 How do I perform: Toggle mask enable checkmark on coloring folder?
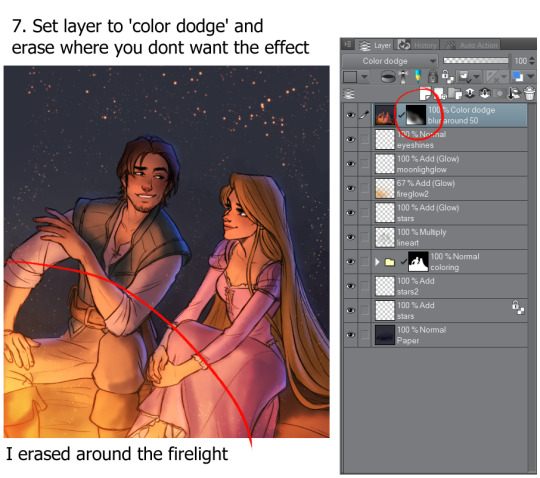[403, 262]
